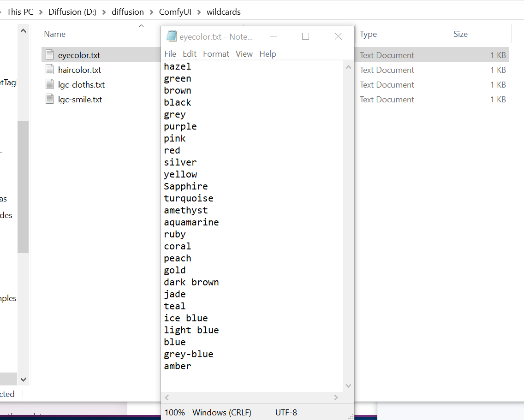Minimize the eyecolor.txt Notepad window

pos(274,36)
